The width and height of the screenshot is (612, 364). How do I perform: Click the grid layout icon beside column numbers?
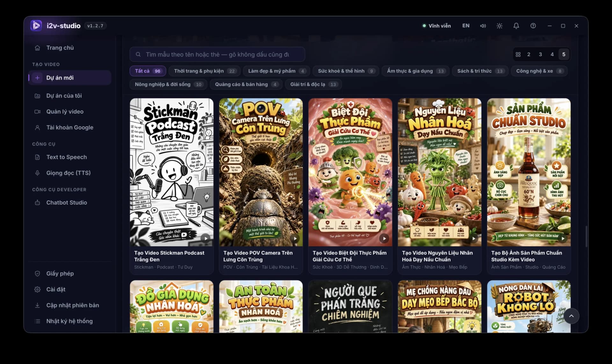coord(518,54)
